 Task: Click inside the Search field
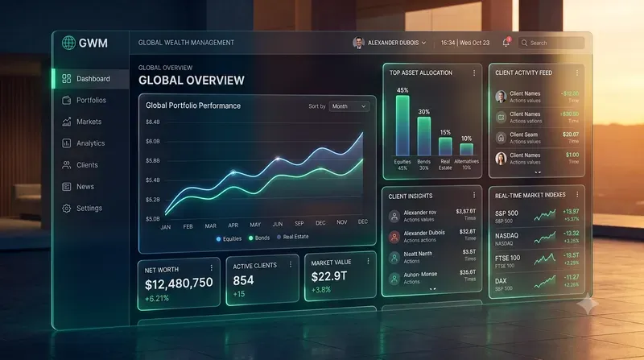(551, 43)
